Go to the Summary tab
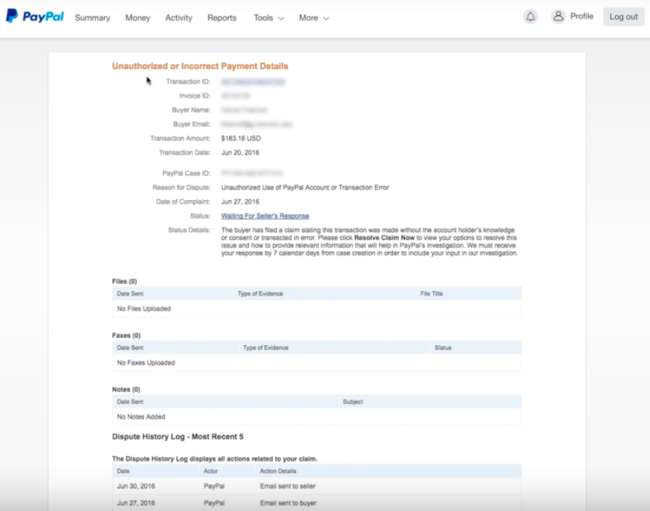Image resolution: width=650 pixels, height=511 pixels. tap(92, 18)
